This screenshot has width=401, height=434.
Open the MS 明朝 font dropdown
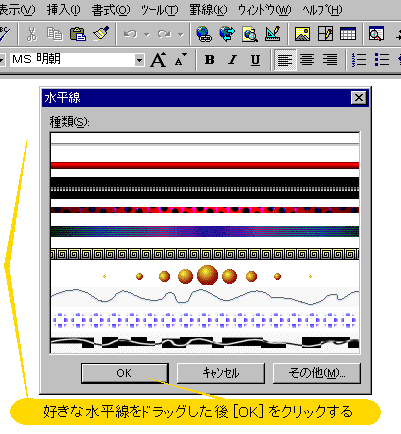pyautogui.click(x=140, y=60)
